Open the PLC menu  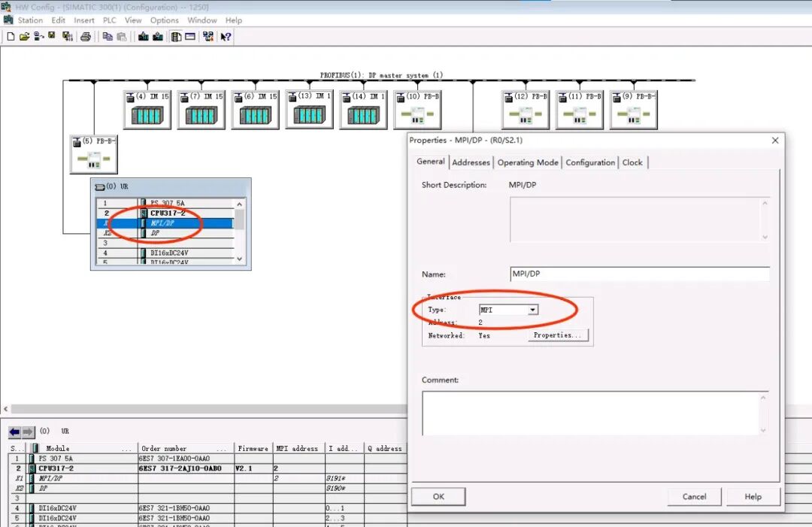point(109,20)
